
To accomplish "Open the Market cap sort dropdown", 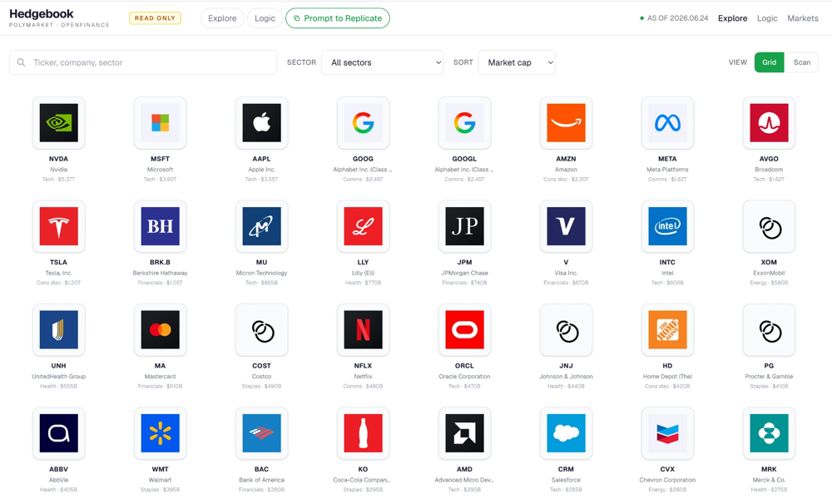I will [517, 62].
